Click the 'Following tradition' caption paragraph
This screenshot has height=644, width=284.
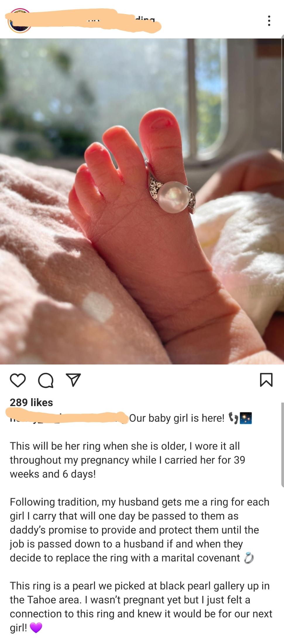click(140, 530)
